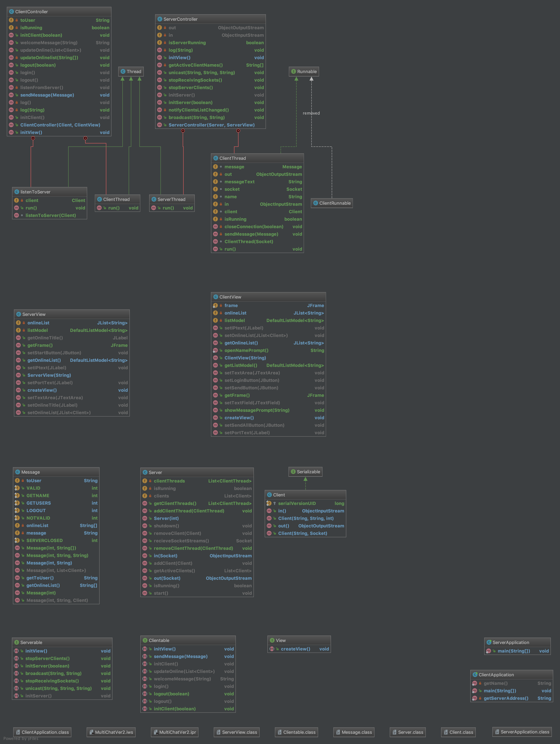Select the getActiveClientNames() method row
560x744 pixels.
click(210, 65)
